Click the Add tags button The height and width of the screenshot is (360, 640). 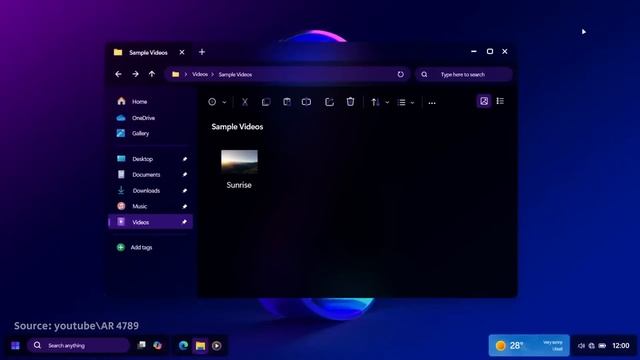tap(135, 247)
